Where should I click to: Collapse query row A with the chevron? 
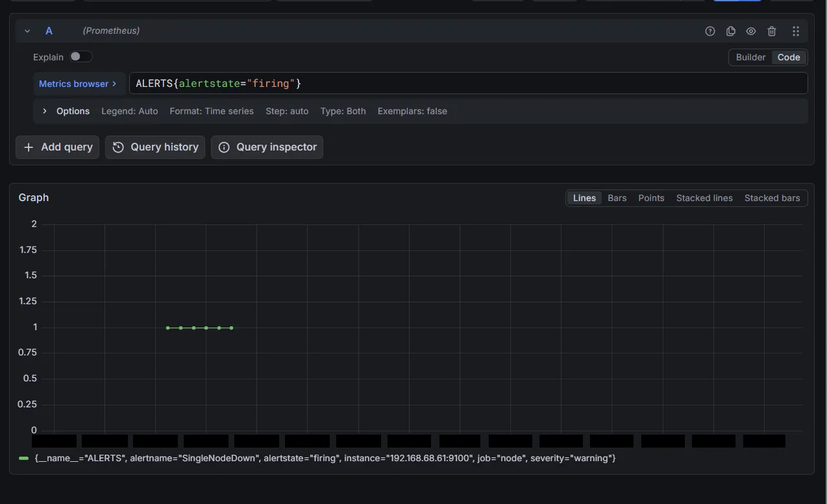click(x=27, y=31)
